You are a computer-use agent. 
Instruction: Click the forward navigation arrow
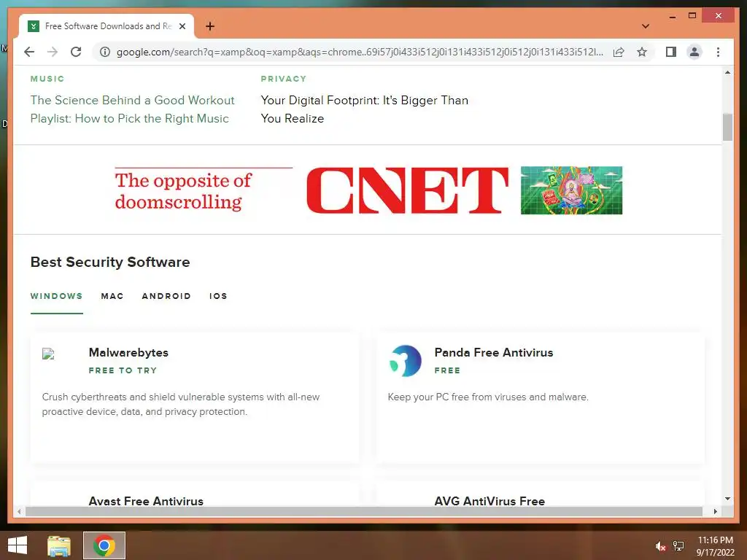(53, 52)
